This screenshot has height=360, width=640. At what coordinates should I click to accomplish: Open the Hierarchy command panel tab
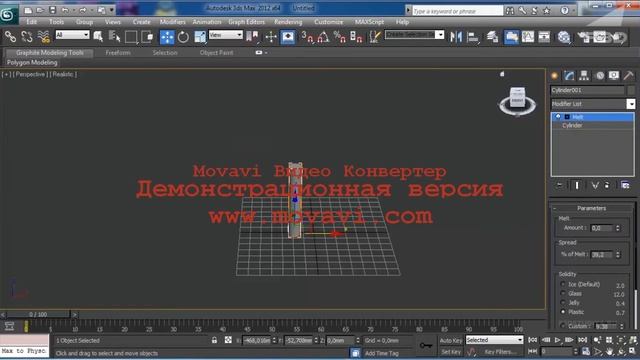584,76
